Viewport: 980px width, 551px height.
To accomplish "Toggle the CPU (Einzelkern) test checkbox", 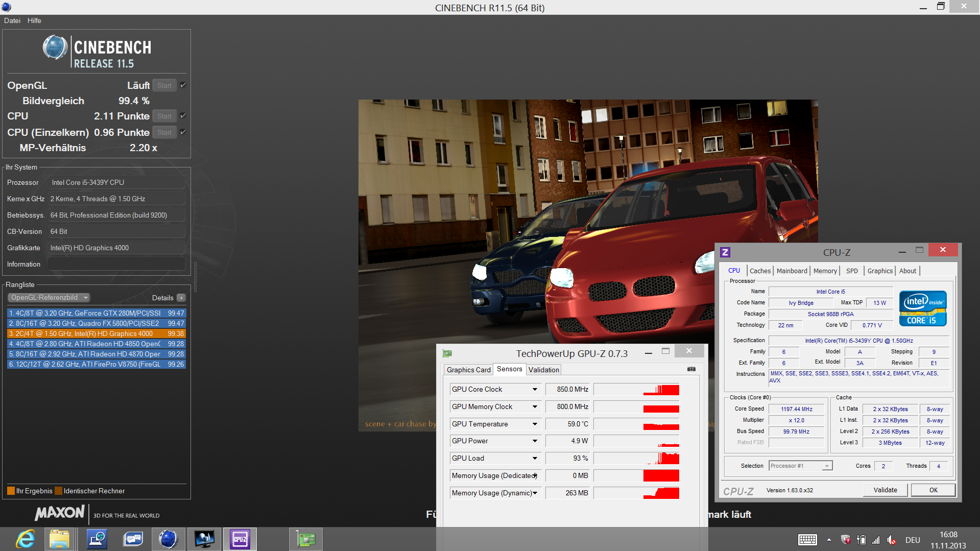I will pyautogui.click(x=183, y=132).
